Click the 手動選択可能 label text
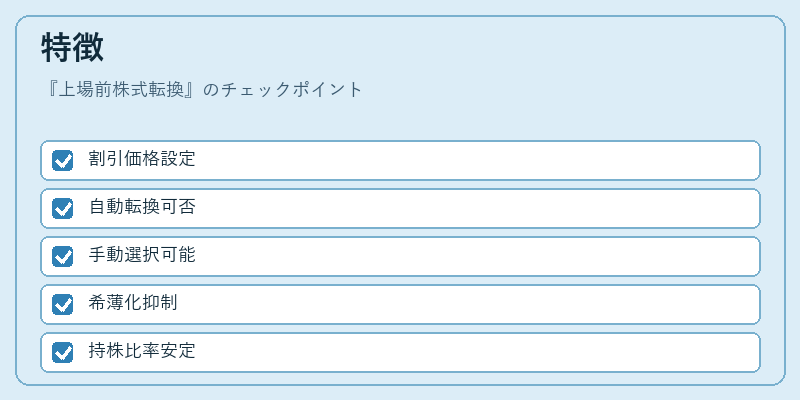Screen dimensions: 800x400 click(x=142, y=255)
